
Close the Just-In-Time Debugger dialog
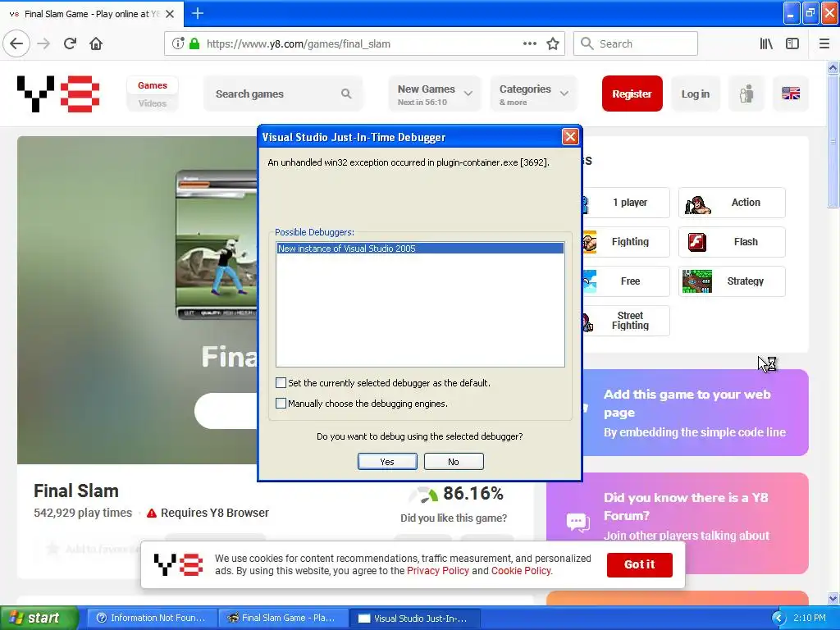pyautogui.click(x=570, y=137)
